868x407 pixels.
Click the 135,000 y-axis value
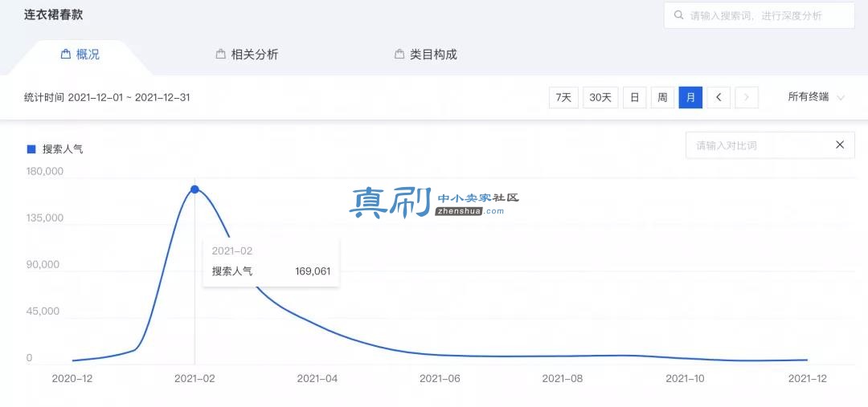(x=45, y=218)
